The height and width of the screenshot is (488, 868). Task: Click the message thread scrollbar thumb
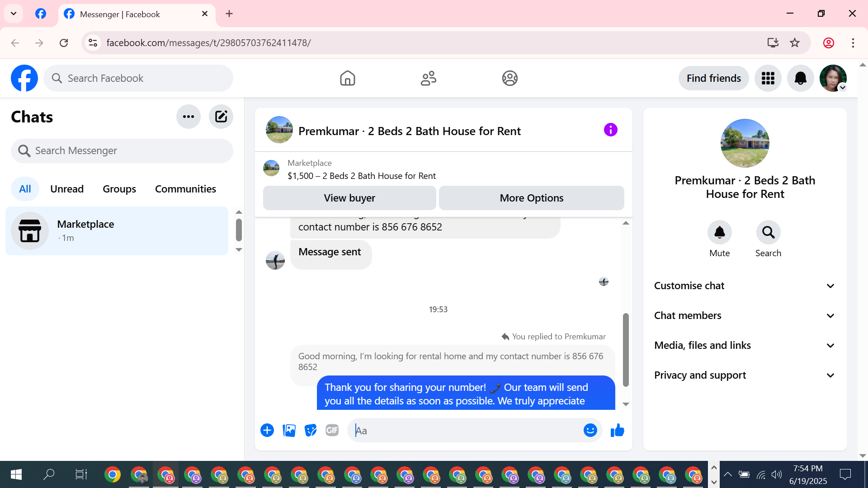626,350
